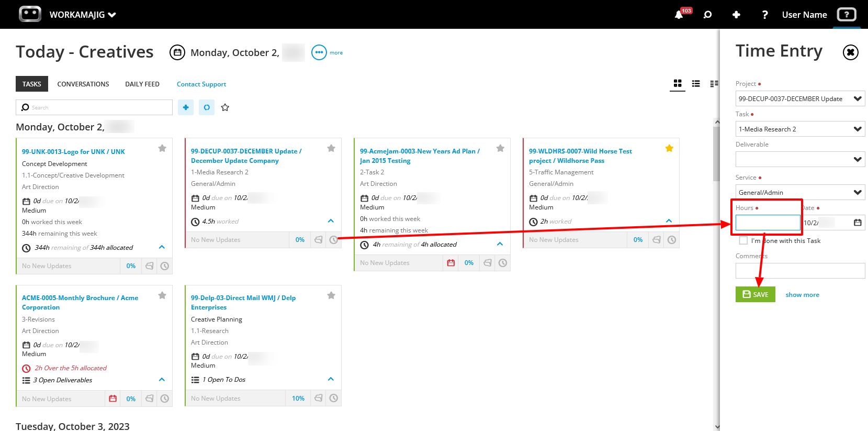The height and width of the screenshot is (431, 868).
Task: Collapse details on WLDHRS-0007 card
Action: pyautogui.click(x=669, y=221)
